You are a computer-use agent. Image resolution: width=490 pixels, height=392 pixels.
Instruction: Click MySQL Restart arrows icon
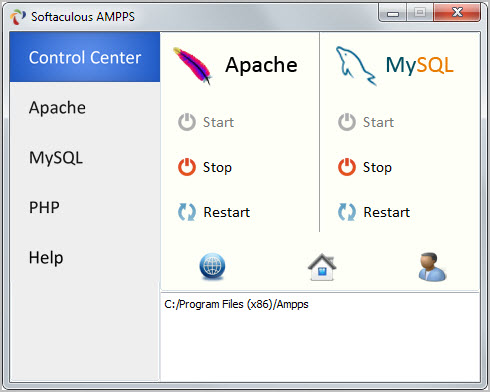(x=347, y=212)
